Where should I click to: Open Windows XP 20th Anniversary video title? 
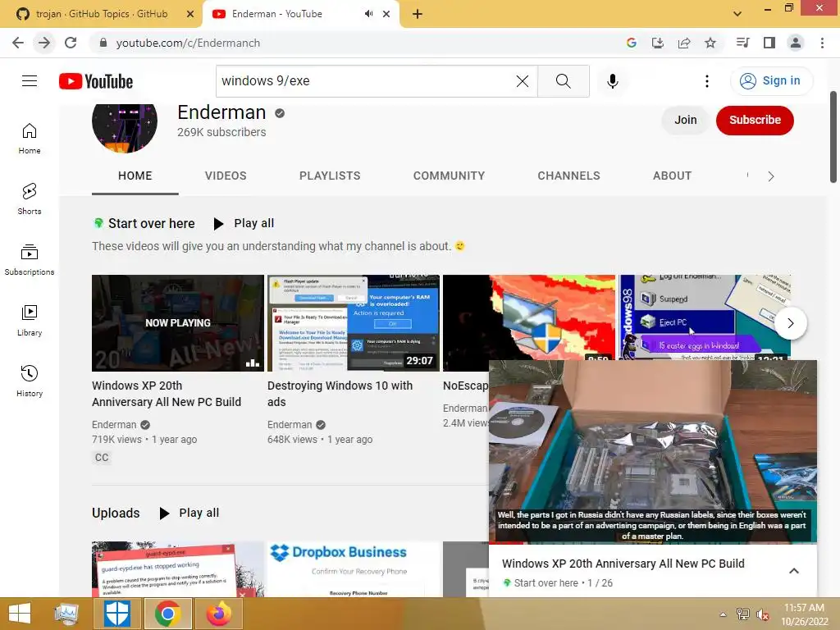pos(166,394)
